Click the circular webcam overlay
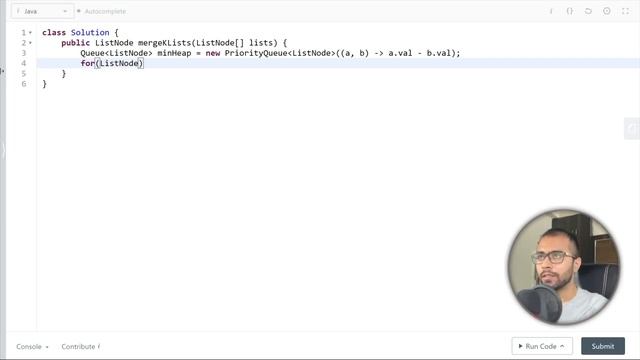Image resolution: width=640 pixels, height=360 pixels. [x=564, y=267]
